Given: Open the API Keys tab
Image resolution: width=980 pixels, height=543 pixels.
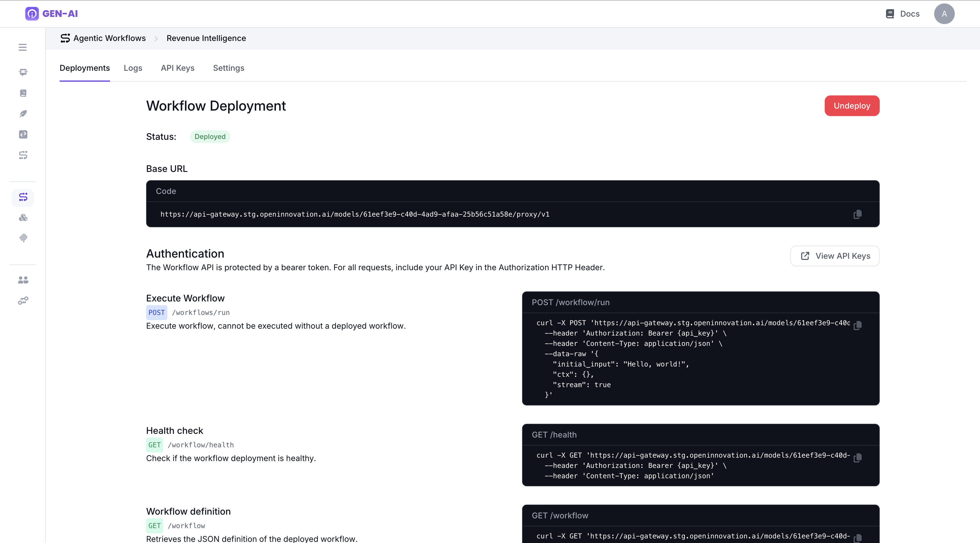Looking at the screenshot, I should click(177, 68).
